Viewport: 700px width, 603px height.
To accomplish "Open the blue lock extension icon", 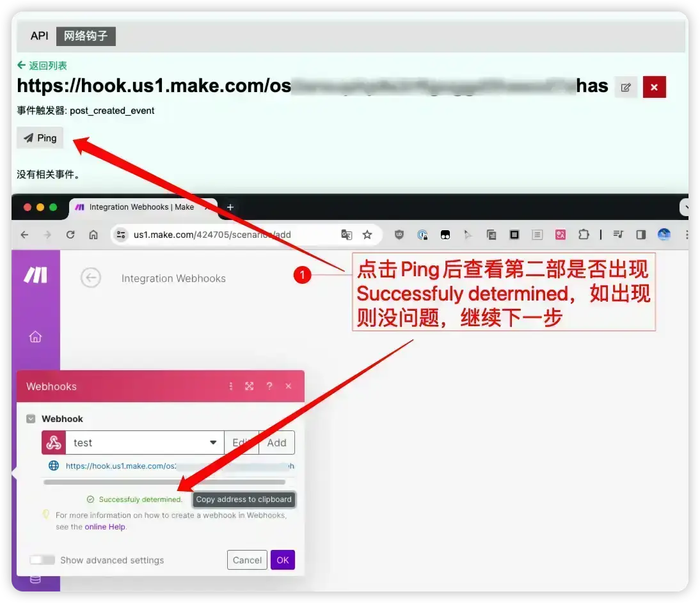I will (x=422, y=235).
